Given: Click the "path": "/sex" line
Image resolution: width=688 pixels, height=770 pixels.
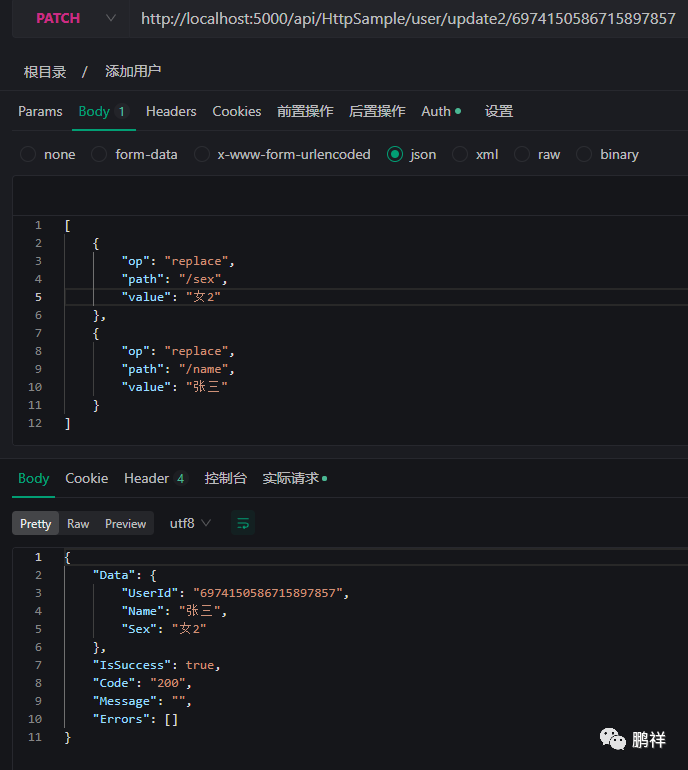Looking at the screenshot, I should pyautogui.click(x=174, y=279).
